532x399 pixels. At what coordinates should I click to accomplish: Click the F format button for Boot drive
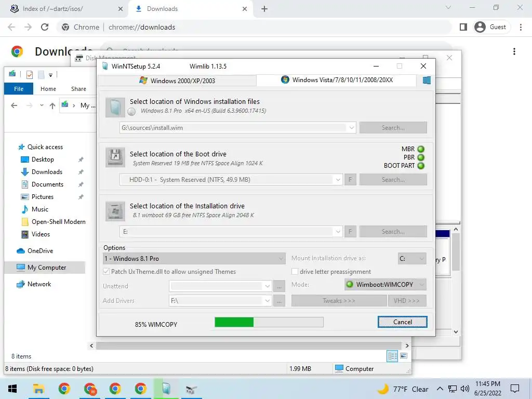pos(350,179)
